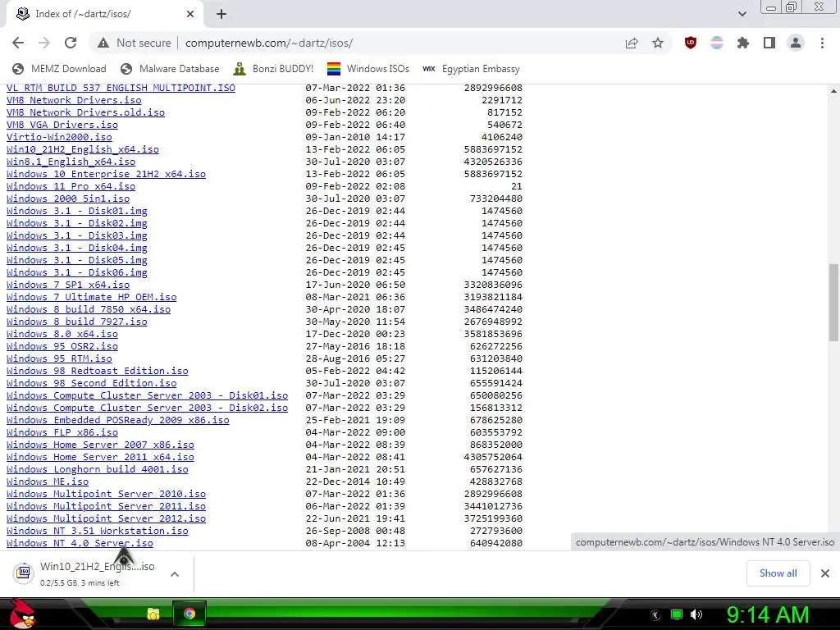The height and width of the screenshot is (630, 840).
Task: Click the scrollbar up arrow
Action: click(833, 91)
